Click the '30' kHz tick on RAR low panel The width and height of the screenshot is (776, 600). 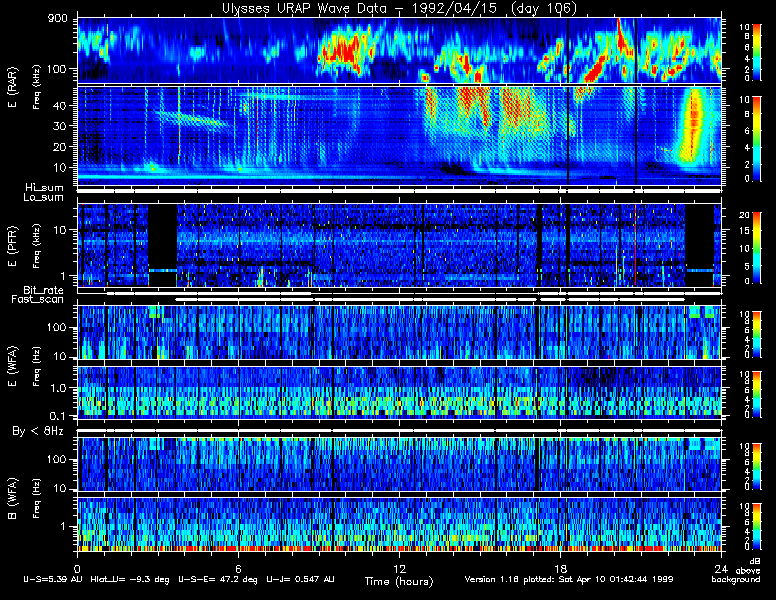pyautogui.click(x=60, y=126)
